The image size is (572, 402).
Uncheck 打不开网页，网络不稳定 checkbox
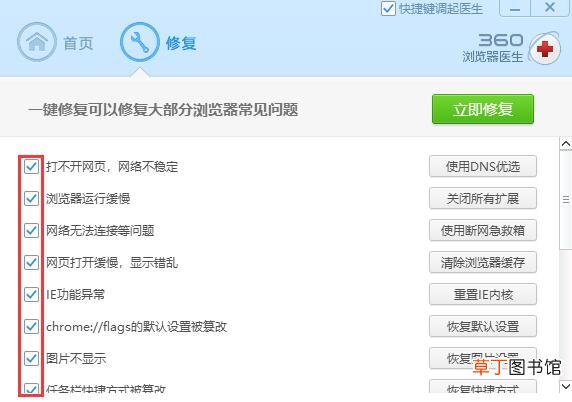pyautogui.click(x=31, y=167)
